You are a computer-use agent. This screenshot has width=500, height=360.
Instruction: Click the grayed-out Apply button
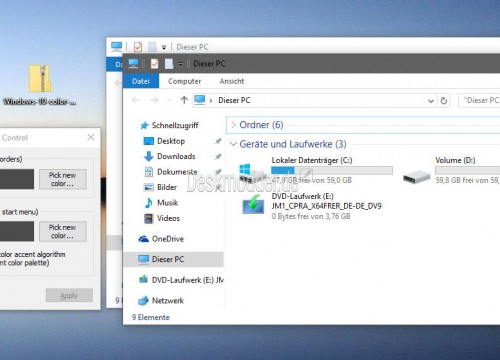click(69, 295)
